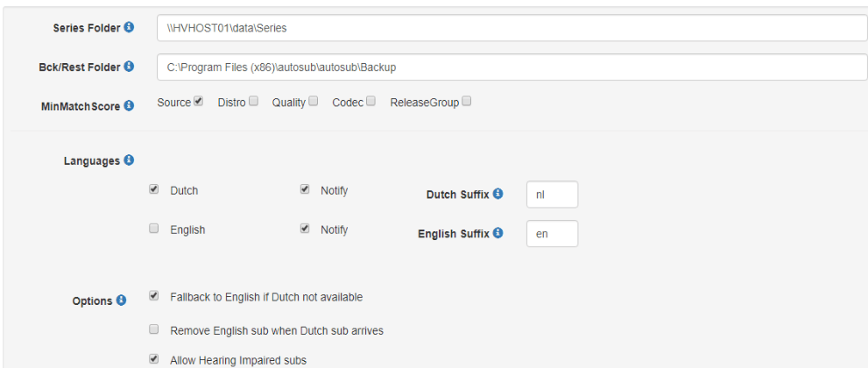This screenshot has width=868, height=368.
Task: Enable the Distro checkbox
Action: (x=253, y=102)
